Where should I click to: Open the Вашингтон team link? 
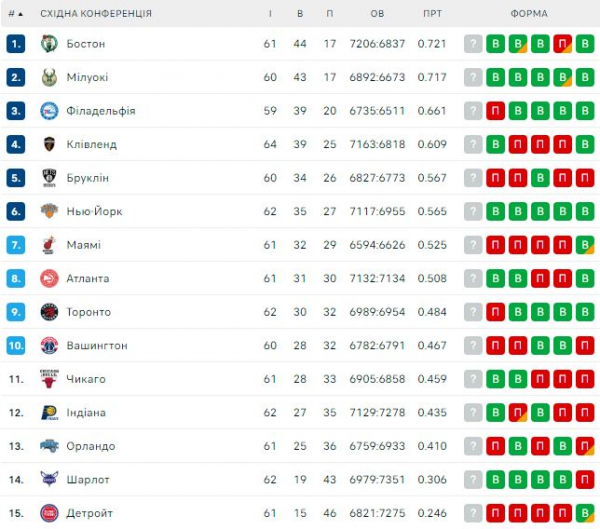[97, 345]
